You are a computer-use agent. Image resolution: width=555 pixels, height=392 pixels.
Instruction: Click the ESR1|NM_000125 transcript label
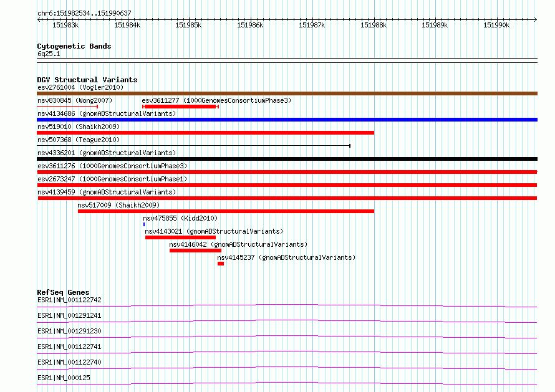coord(64,378)
